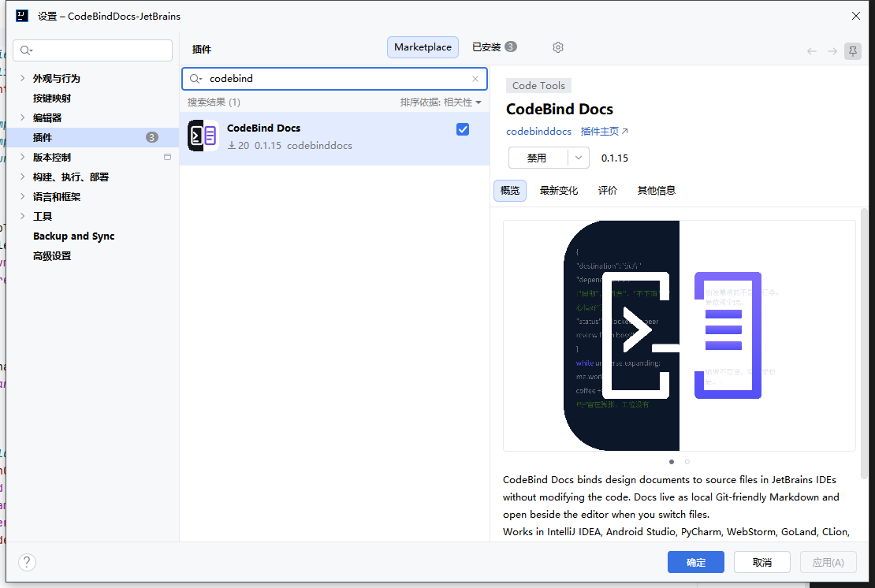Select the 插件 settings item

click(92, 137)
